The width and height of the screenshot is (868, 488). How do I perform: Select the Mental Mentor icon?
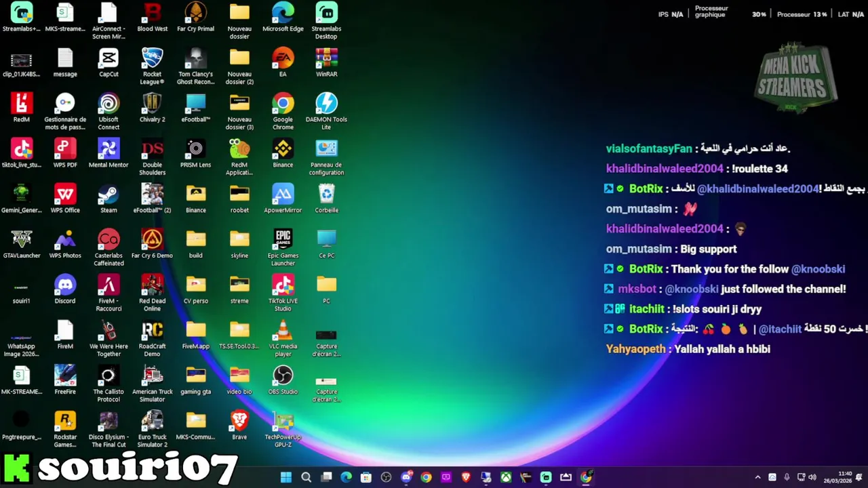click(x=108, y=154)
